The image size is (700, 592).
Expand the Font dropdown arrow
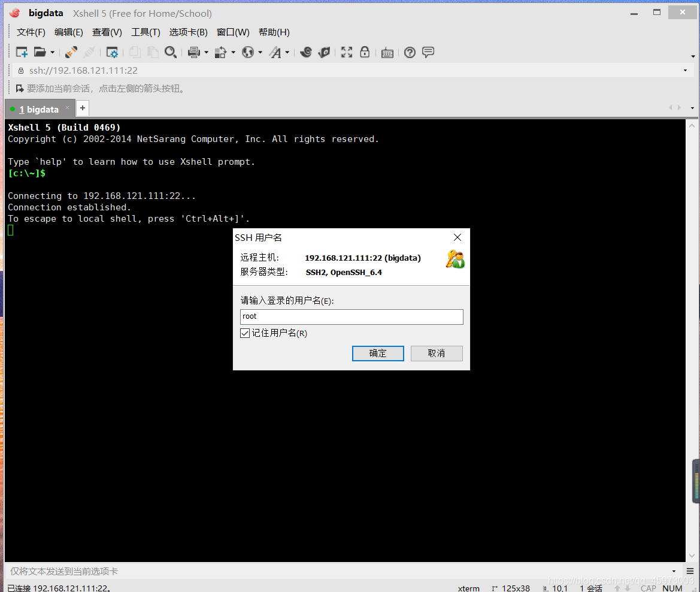[x=287, y=52]
